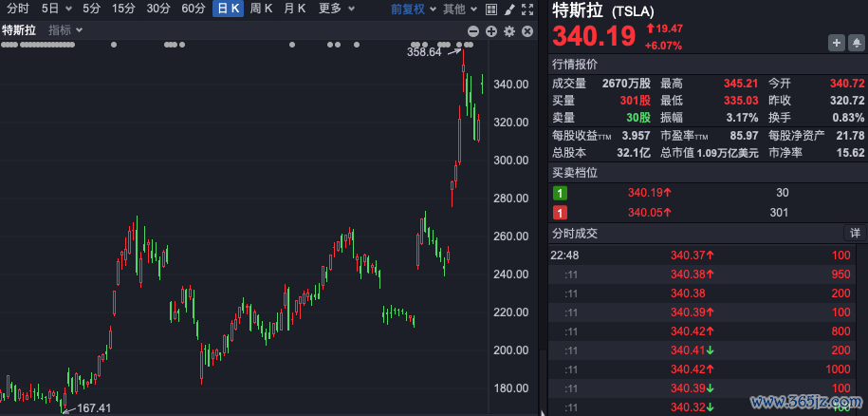Click the large 340.19 current price

pyautogui.click(x=594, y=36)
